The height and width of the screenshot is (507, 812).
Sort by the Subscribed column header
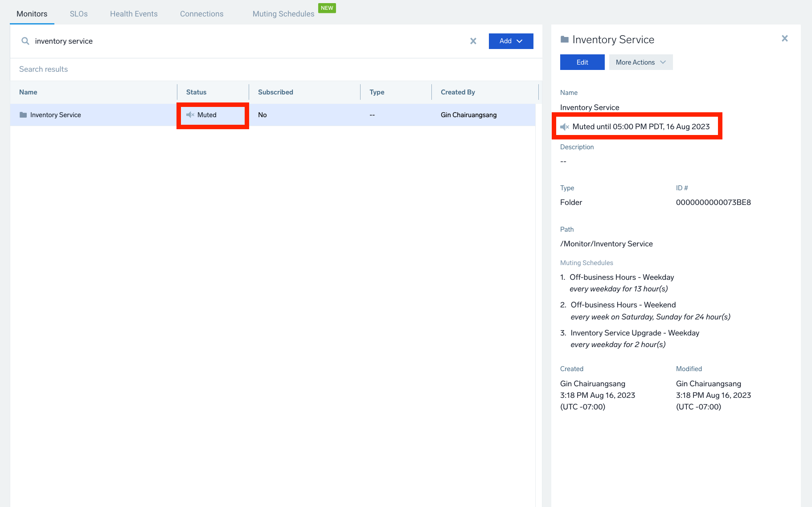[x=275, y=92]
